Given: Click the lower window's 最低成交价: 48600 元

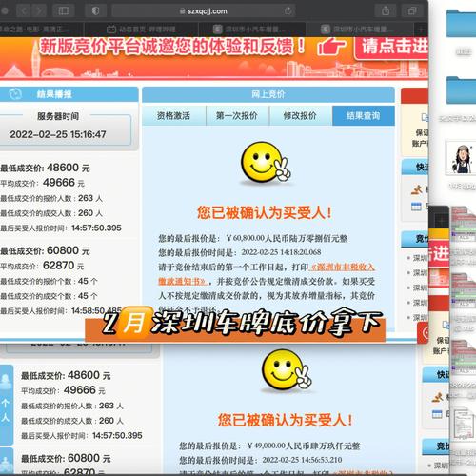Looking at the screenshot, I should point(66,375).
